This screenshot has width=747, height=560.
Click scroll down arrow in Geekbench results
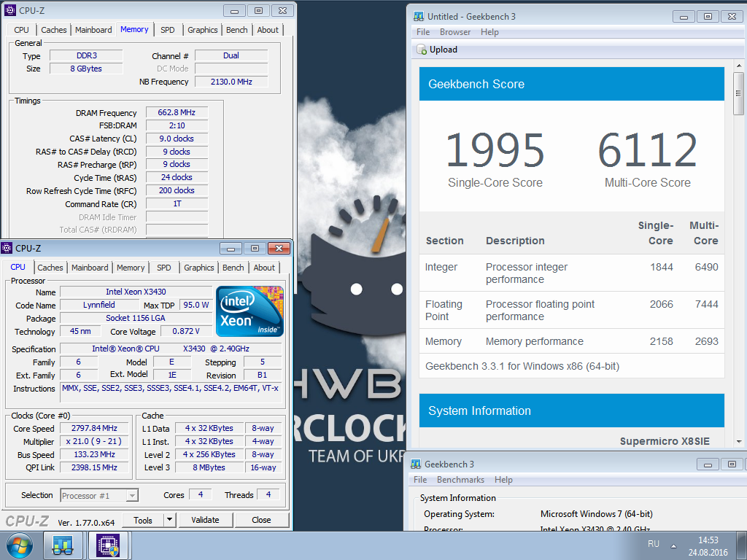click(x=739, y=441)
